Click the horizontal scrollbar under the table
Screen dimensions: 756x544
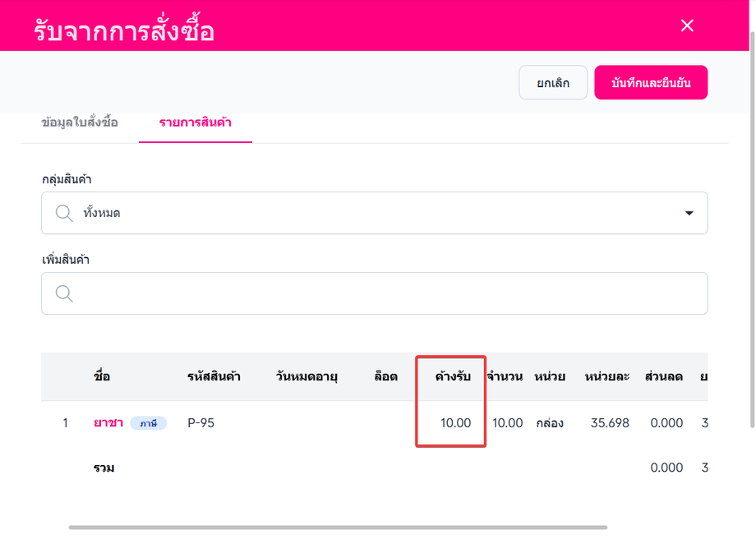(338, 528)
